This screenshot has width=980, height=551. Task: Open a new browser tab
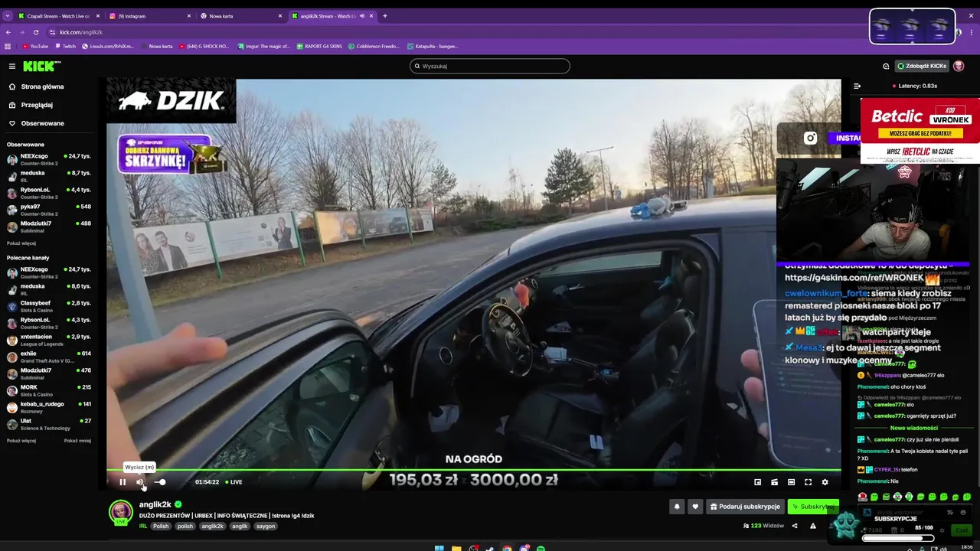tap(385, 16)
